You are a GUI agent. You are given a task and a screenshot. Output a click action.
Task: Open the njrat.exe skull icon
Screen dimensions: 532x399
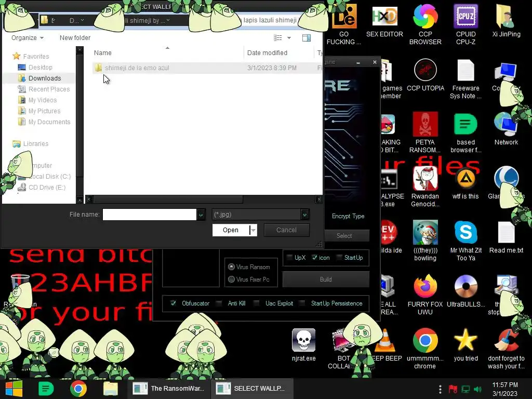(x=303, y=345)
